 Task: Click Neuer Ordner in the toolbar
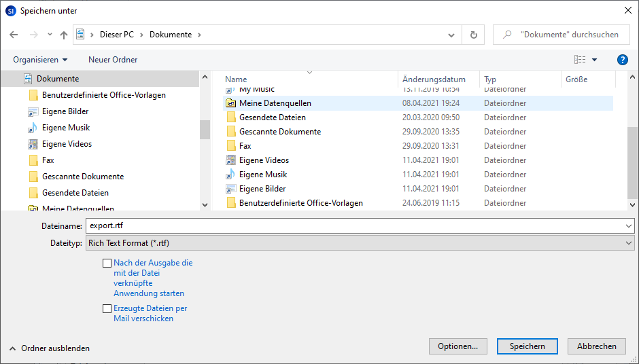click(x=113, y=60)
